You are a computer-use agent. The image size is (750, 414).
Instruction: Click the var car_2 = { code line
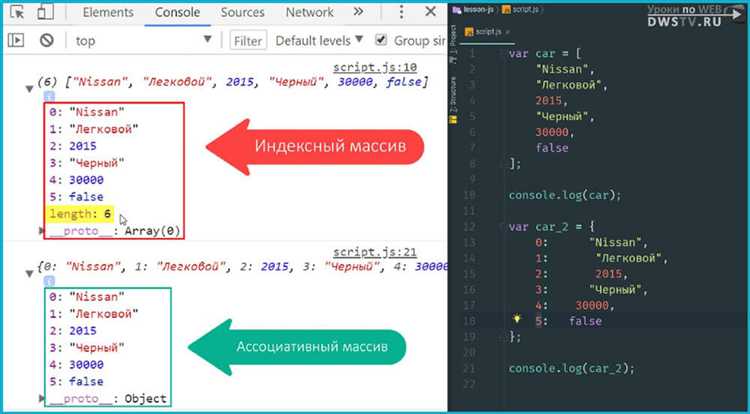551,226
